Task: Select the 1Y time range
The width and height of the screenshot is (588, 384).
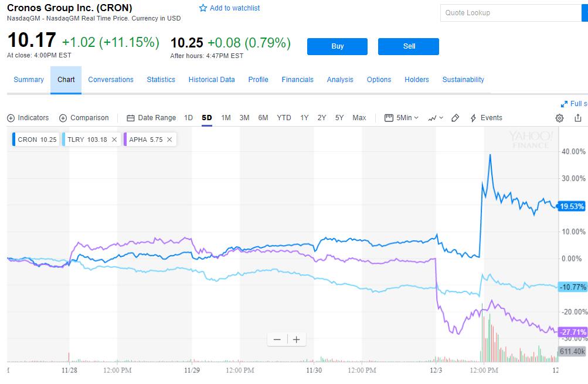Action: pyautogui.click(x=304, y=118)
